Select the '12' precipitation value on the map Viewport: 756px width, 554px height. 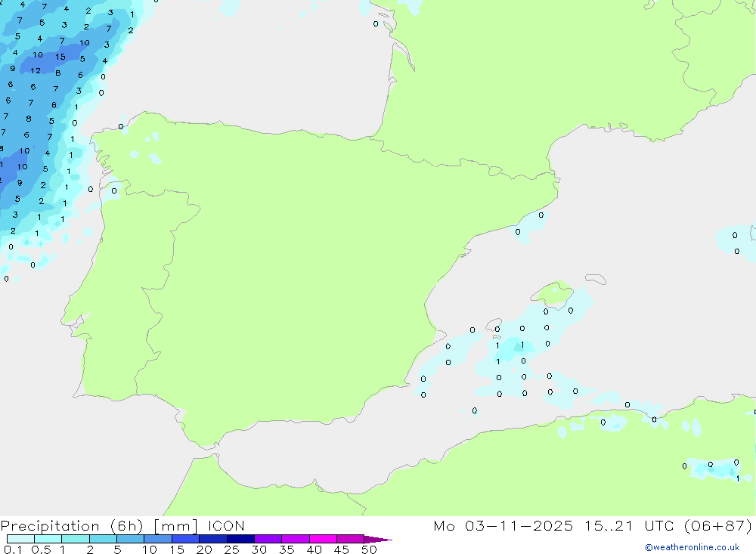(x=36, y=71)
